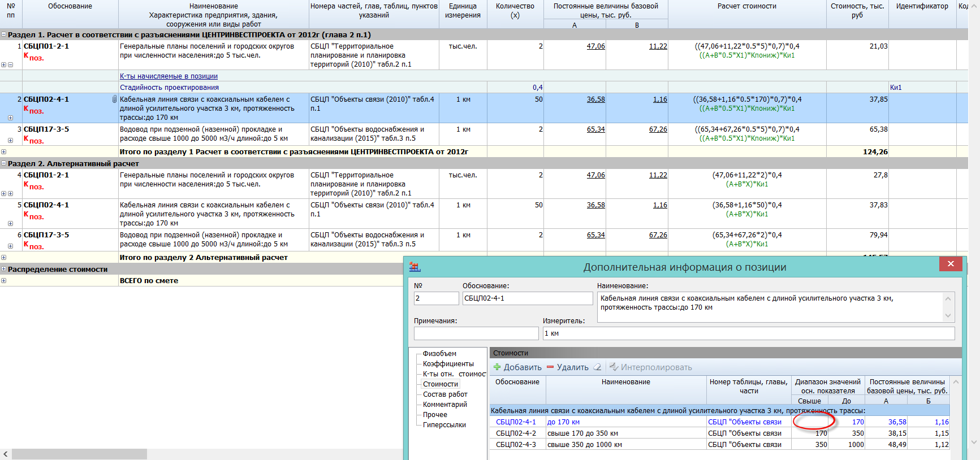This screenshot has width=980, height=460.
Task: Click base price value 36,58 in row 2
Action: pos(595,99)
